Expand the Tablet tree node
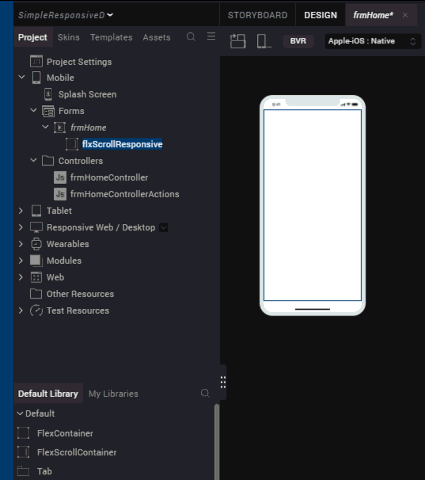425x480 pixels. click(21, 211)
